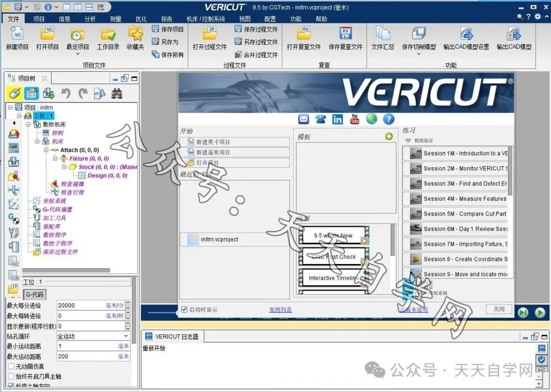Click the redo arrow in project tree toolbar

[x=83, y=93]
